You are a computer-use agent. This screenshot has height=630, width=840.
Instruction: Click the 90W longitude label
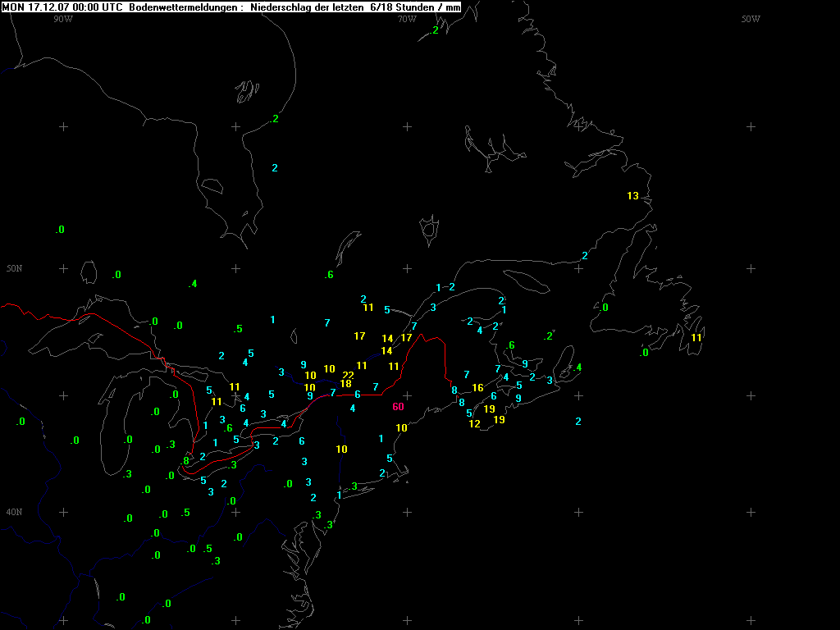pyautogui.click(x=63, y=19)
